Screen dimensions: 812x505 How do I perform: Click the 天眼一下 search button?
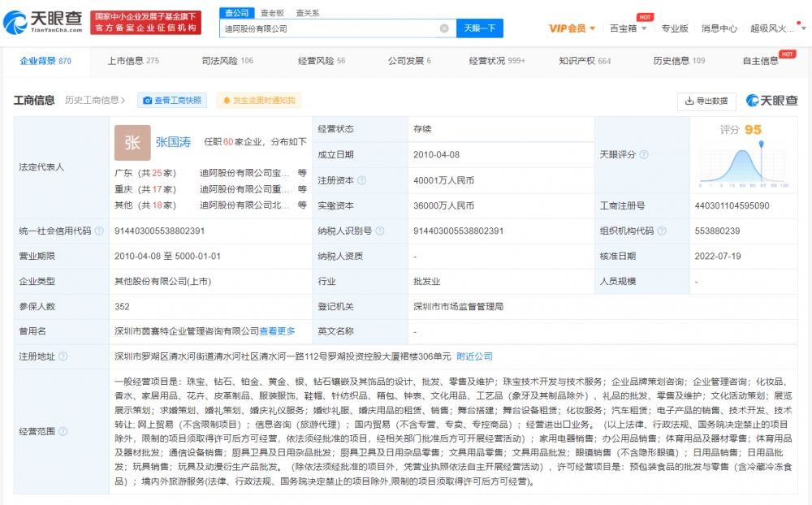click(x=480, y=28)
